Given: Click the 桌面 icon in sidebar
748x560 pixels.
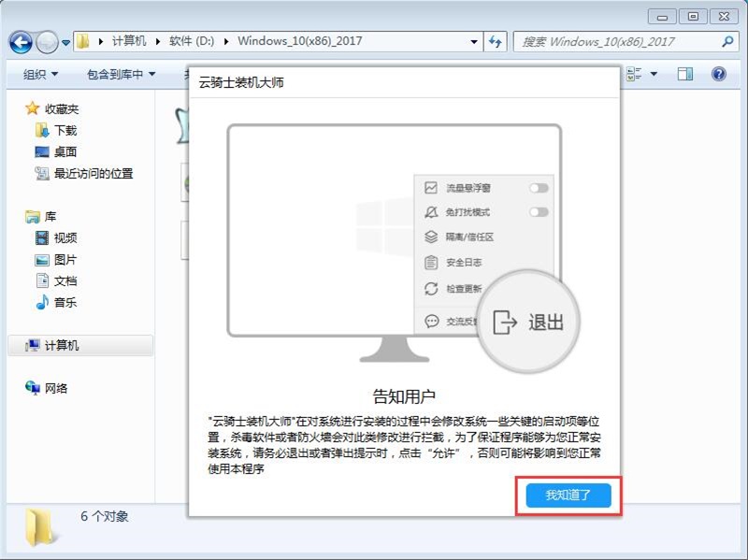Looking at the screenshot, I should tap(42, 152).
